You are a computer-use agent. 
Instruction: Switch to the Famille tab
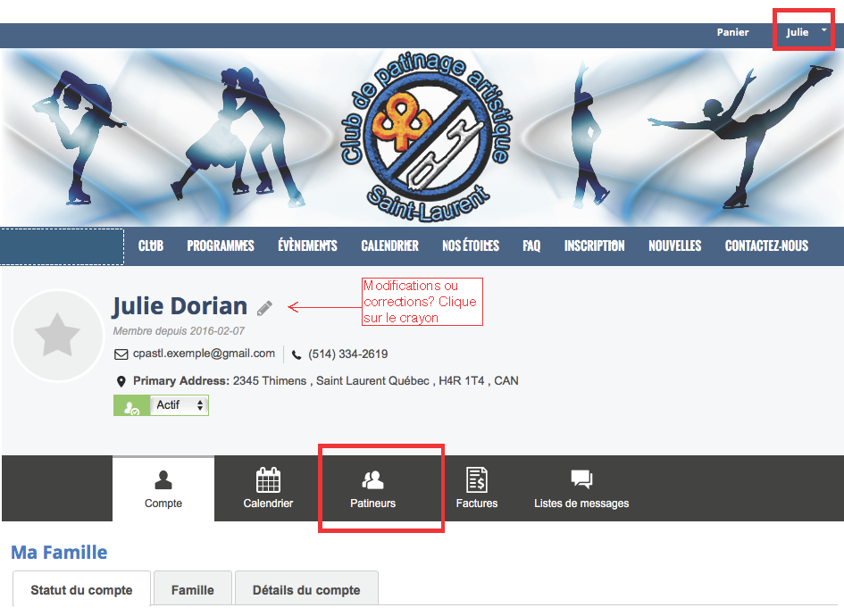click(193, 589)
